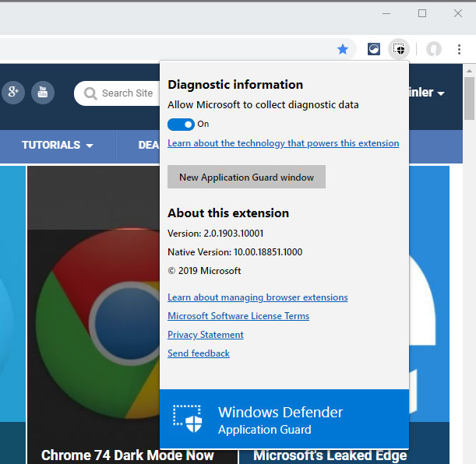Minimize the browser window
Image resolution: width=476 pixels, height=464 pixels.
tap(386, 13)
